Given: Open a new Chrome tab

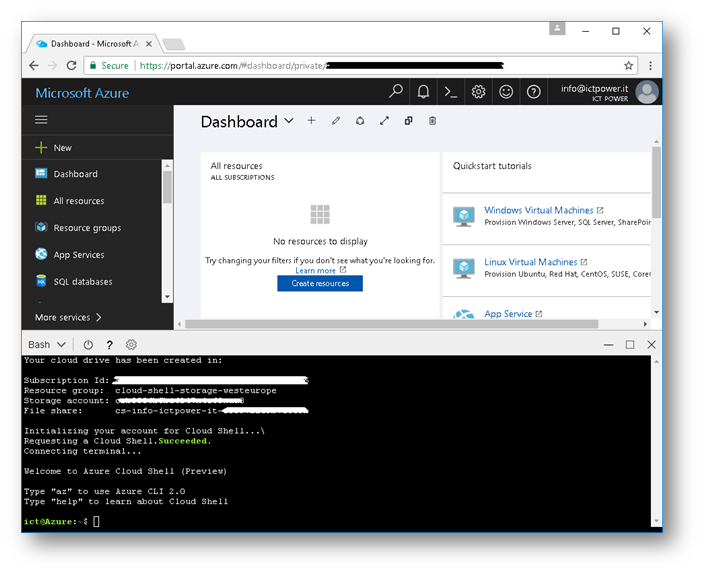Looking at the screenshot, I should [174, 44].
